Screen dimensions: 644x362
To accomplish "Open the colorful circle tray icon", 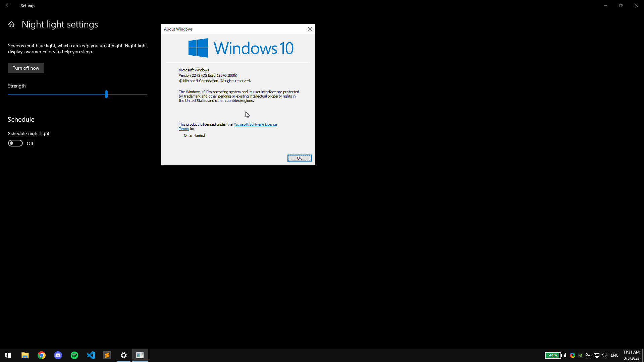I will (573, 355).
